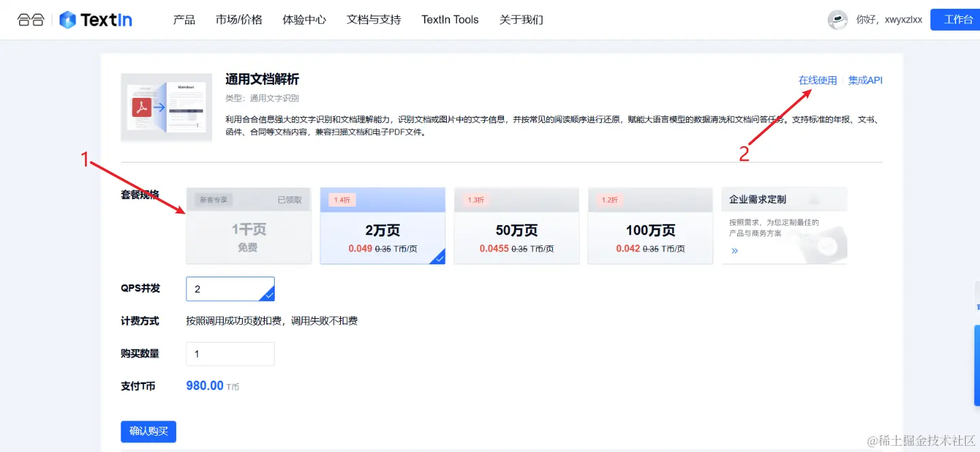980x452 pixels.
Task: Select the 2万页 package card
Action: (383, 226)
